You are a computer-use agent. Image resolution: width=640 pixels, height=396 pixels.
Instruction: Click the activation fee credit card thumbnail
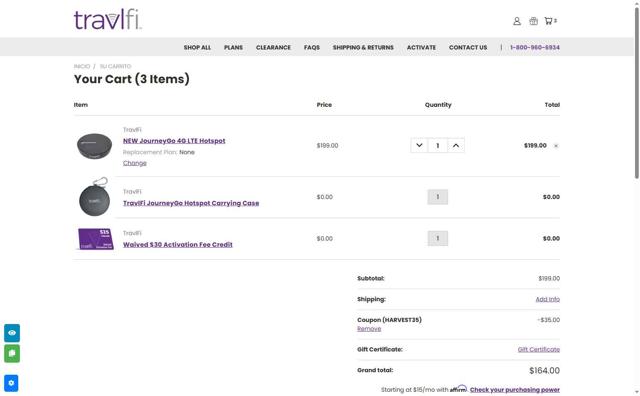coord(96,238)
